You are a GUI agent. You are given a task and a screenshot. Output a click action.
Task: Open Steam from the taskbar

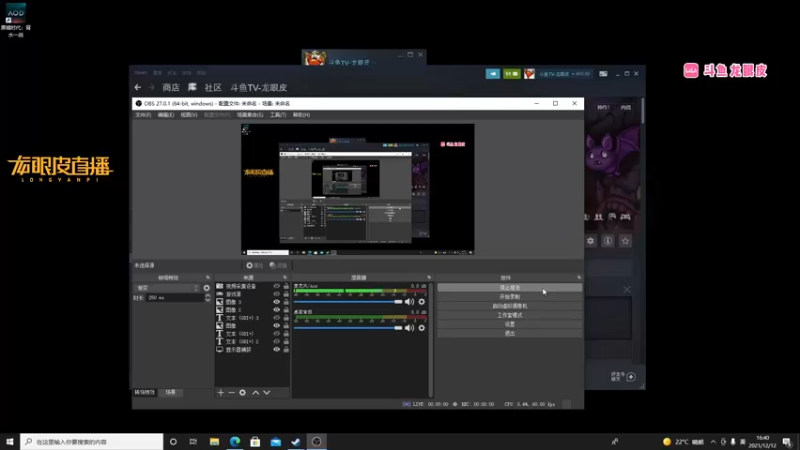click(296, 441)
